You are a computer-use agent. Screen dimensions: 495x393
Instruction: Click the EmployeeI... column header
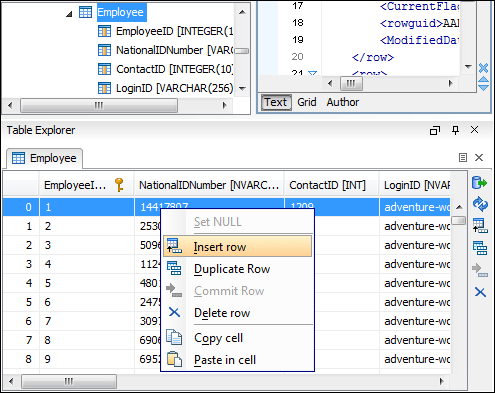tap(86, 185)
